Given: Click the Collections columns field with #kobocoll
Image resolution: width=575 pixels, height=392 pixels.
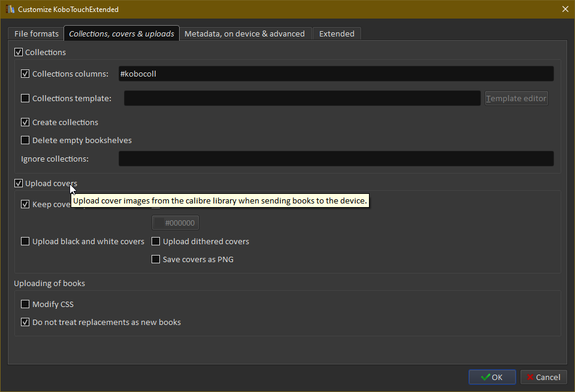Looking at the screenshot, I should point(336,74).
